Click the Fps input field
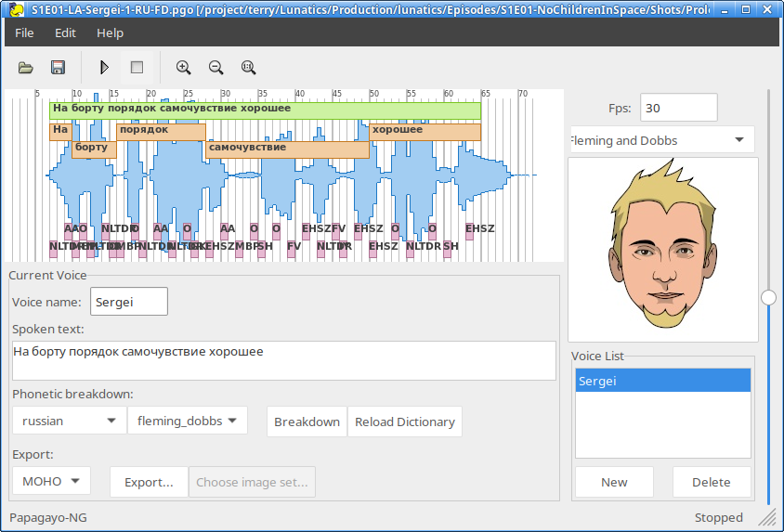The image size is (784, 532). (678, 108)
